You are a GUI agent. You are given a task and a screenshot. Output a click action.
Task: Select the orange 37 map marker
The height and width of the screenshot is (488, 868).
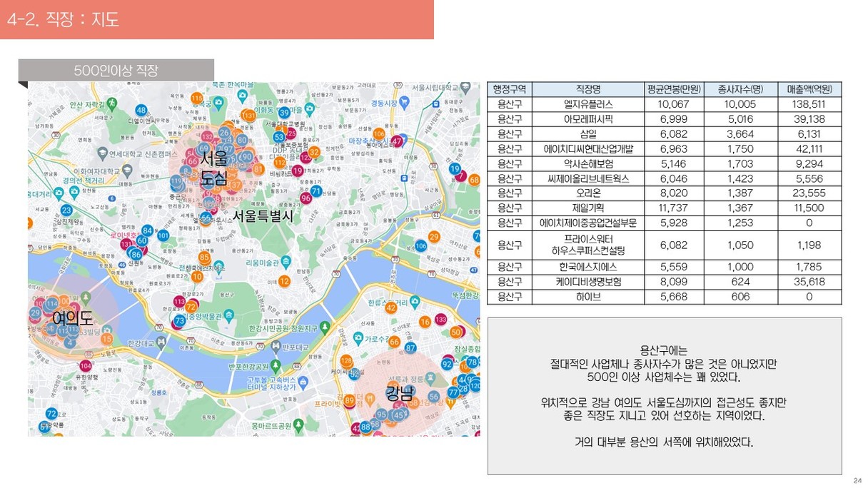[x=236, y=185]
